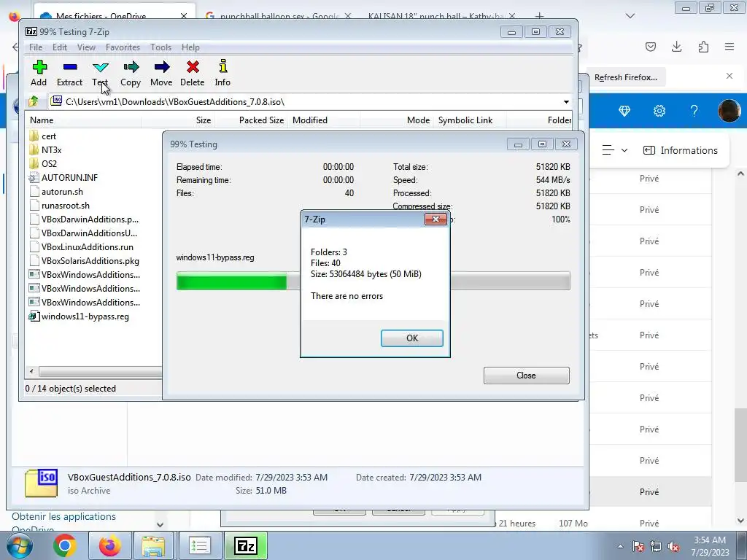Viewport: 747px width, 560px height.
Task: Open the Edit menu in 7-Zip
Action: pyautogui.click(x=60, y=47)
